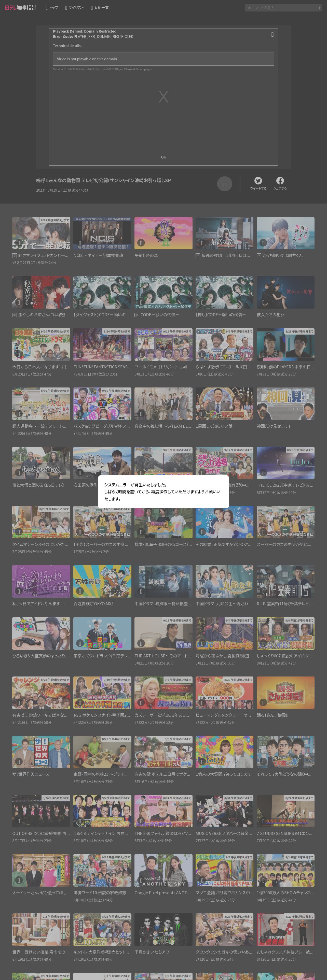The width and height of the screenshot is (327, 980).
Task: Open カズレーザーと学ぶ。 thumbnail
Action: (x=163, y=693)
